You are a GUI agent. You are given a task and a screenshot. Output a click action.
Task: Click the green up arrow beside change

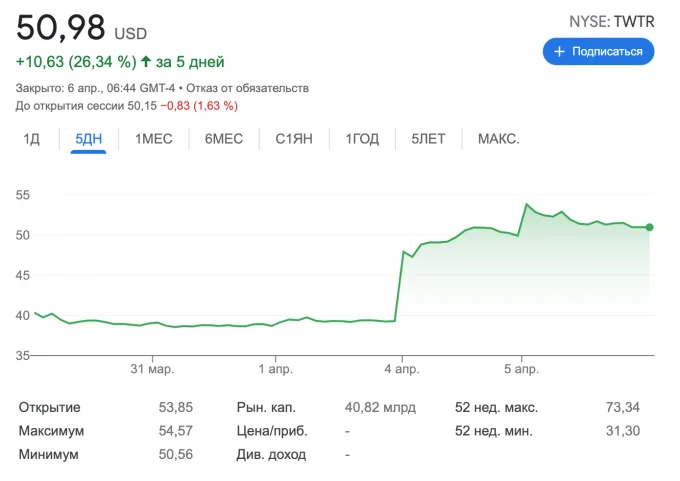[x=146, y=62]
